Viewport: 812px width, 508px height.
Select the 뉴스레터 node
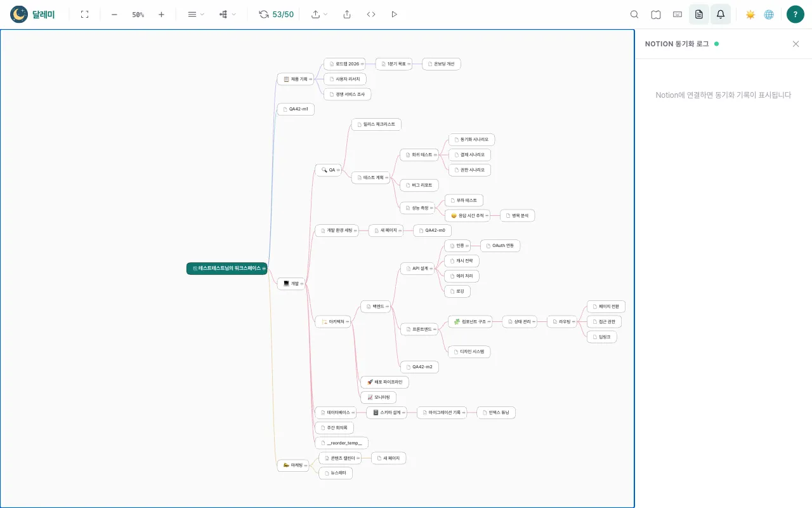[336, 473]
